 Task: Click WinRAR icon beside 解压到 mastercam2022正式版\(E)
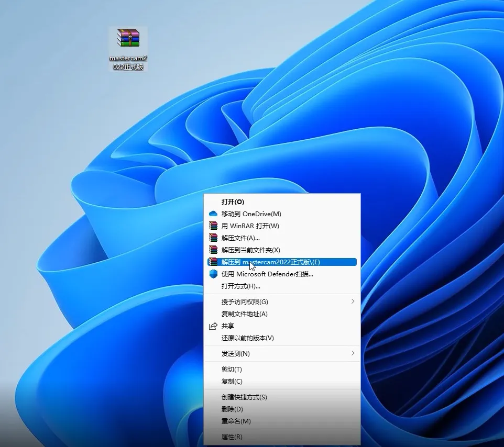pos(213,262)
